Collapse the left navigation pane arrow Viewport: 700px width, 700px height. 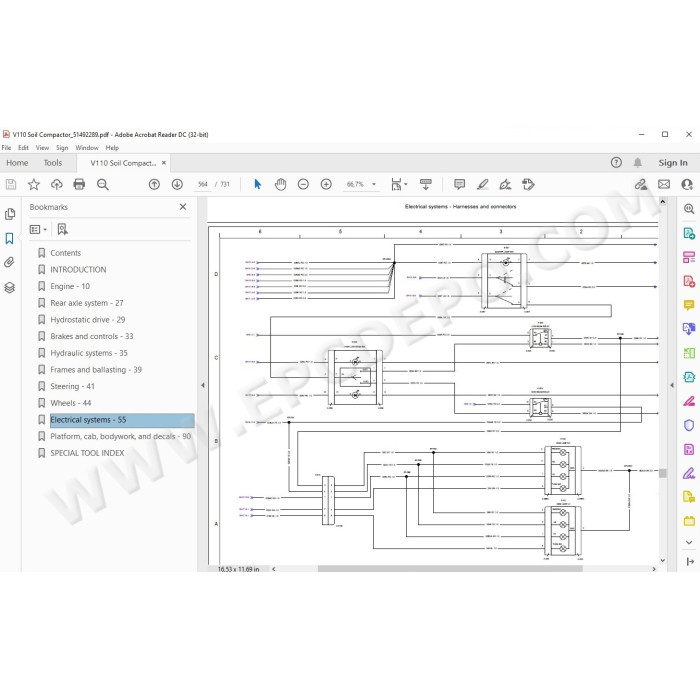tap(203, 385)
